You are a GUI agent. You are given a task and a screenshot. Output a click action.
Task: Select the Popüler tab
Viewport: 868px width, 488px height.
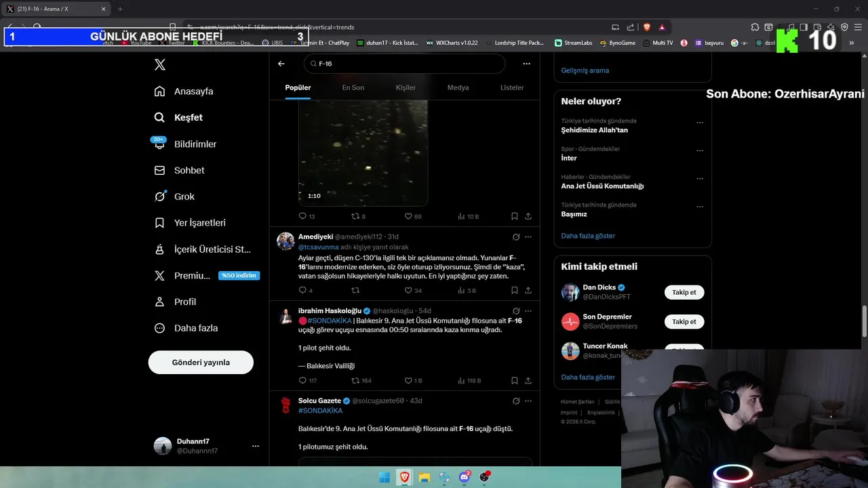pos(298,87)
